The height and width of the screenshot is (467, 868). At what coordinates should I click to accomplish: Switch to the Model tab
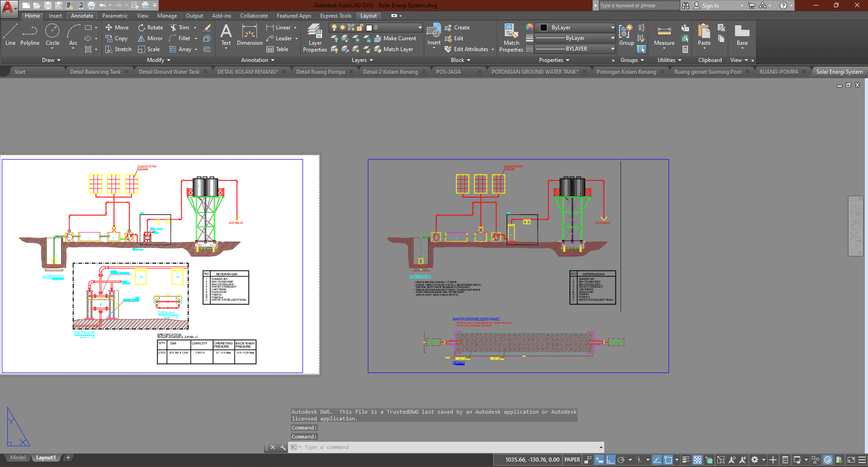click(18, 458)
